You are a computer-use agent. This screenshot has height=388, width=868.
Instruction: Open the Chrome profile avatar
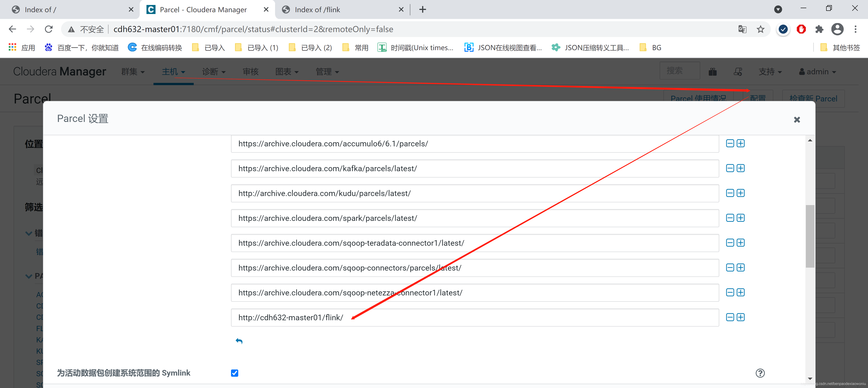837,29
